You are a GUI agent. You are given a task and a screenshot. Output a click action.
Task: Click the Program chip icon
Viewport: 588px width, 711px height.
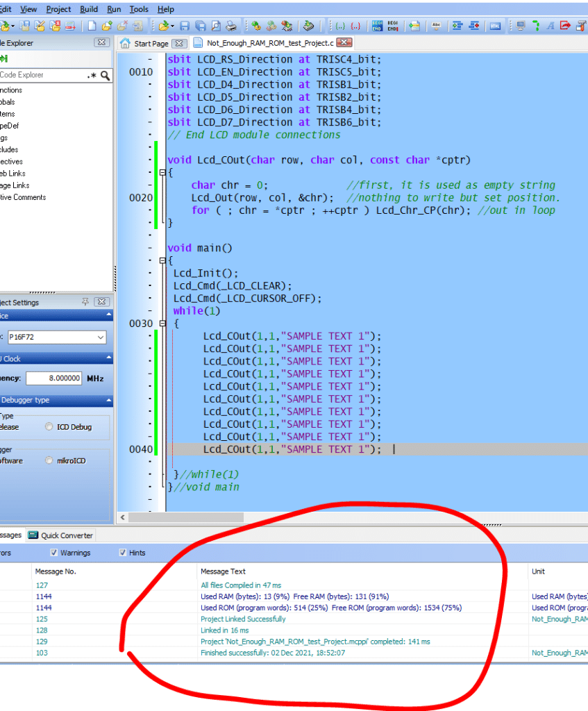[309, 26]
